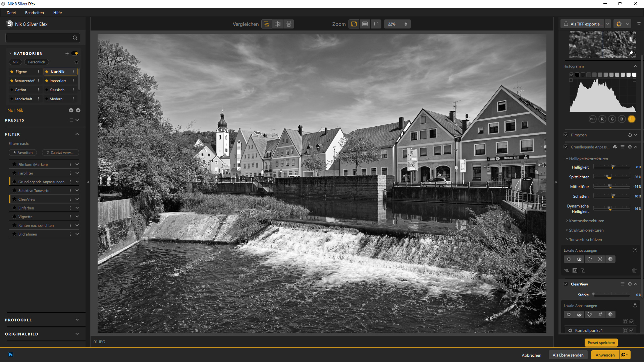This screenshot has height=362, width=644.
Task: Click the zoom-to-fit icon
Action: [354, 24]
